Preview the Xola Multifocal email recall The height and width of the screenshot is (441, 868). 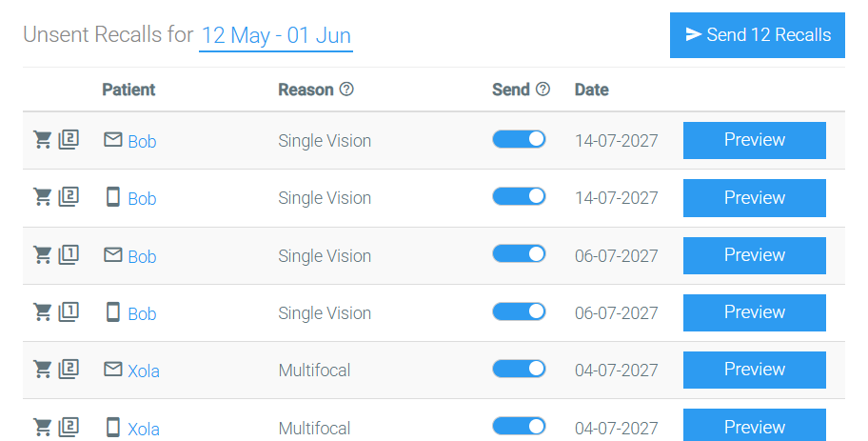(755, 370)
